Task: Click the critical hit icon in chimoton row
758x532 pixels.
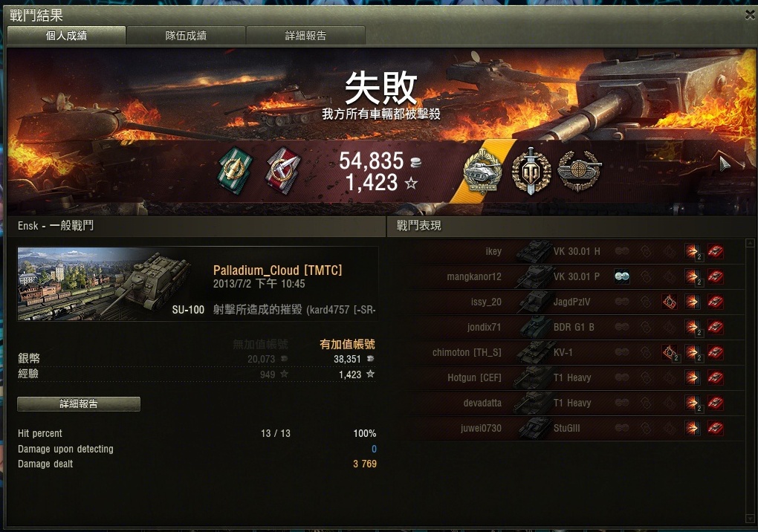Action: click(x=670, y=353)
